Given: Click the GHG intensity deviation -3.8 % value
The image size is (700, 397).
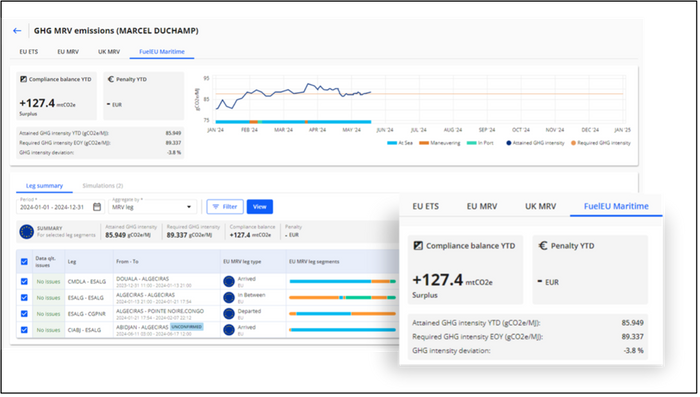Looking at the screenshot, I should (x=174, y=153).
